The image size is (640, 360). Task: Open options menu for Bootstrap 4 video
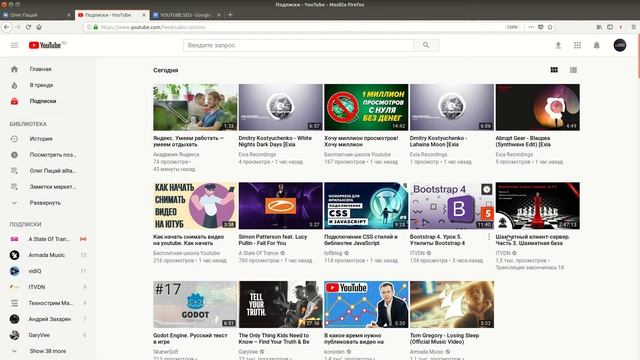click(489, 237)
